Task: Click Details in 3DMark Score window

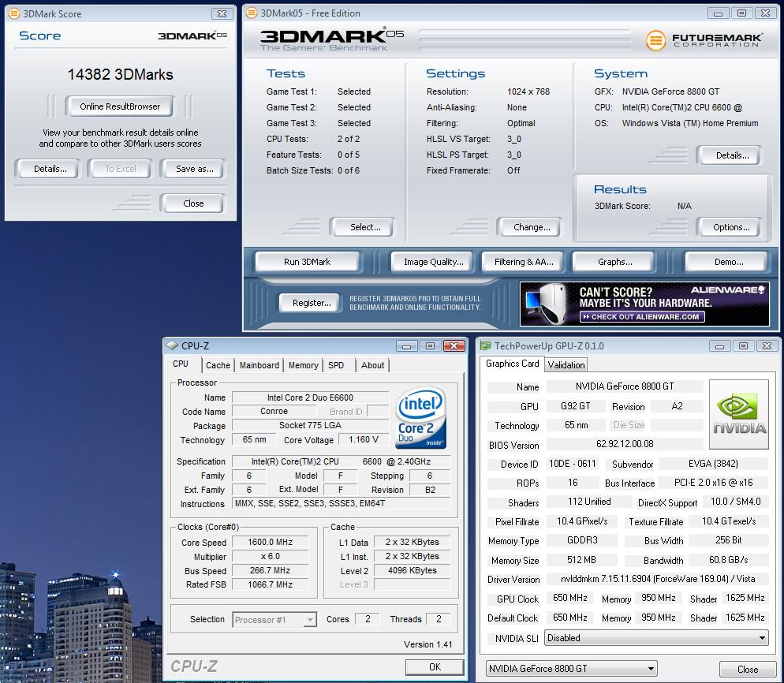Action: pyautogui.click(x=50, y=169)
